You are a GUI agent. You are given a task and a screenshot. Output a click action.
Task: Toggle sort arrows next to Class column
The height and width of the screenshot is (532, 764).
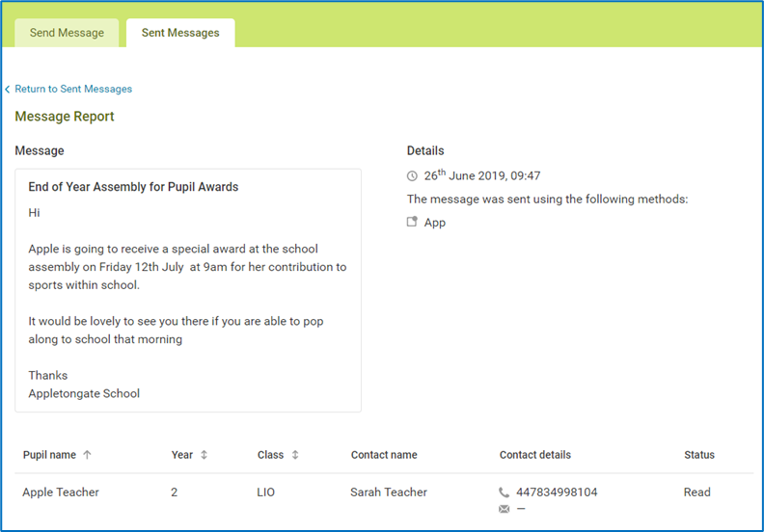[295, 455]
